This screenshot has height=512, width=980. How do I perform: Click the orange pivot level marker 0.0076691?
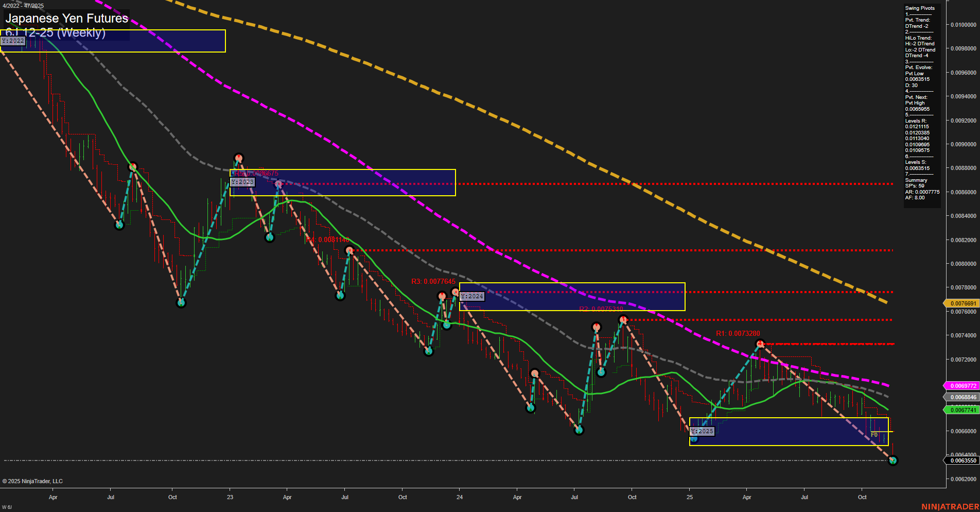click(962, 304)
